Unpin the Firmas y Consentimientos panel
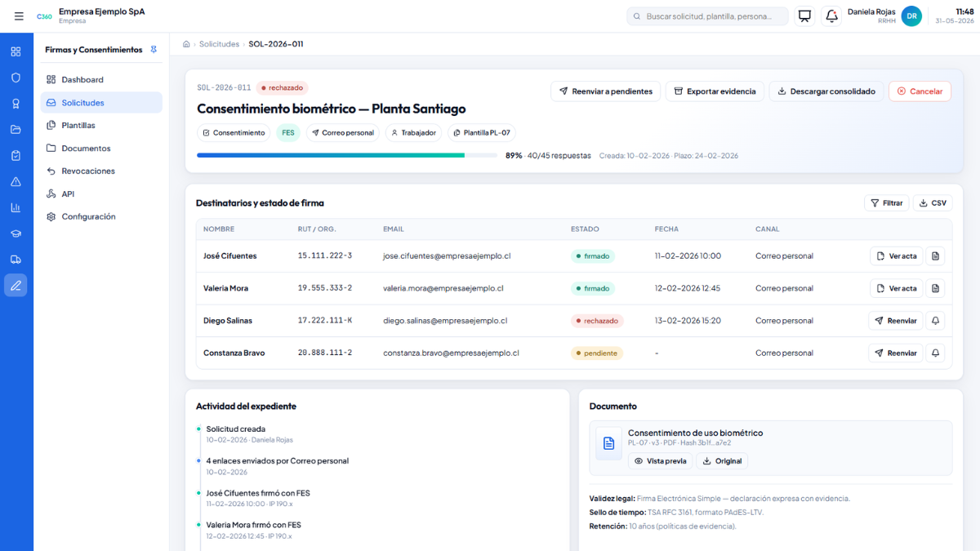980x551 pixels. coord(154,50)
